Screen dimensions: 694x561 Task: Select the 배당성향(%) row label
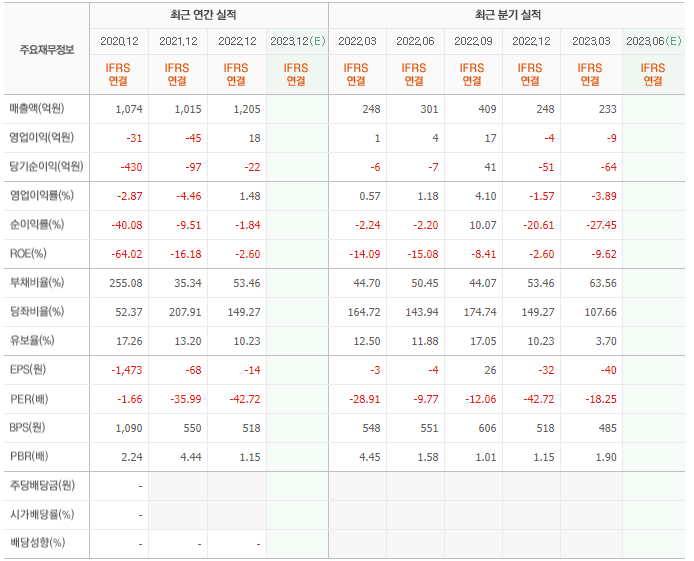[37, 542]
